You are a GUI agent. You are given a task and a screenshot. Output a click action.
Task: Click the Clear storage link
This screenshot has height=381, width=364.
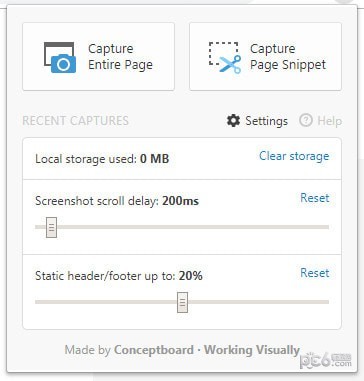click(x=294, y=156)
